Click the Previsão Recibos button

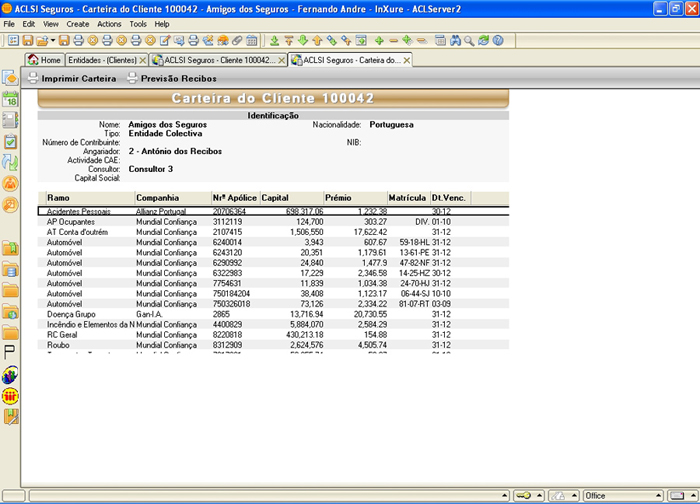[172, 78]
